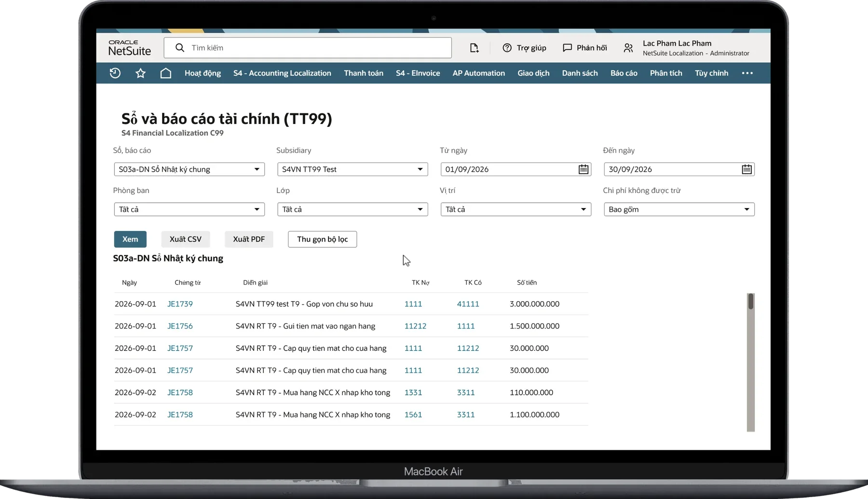Open the Subsidiary S4VN TT99 Test dropdown

pyautogui.click(x=353, y=169)
